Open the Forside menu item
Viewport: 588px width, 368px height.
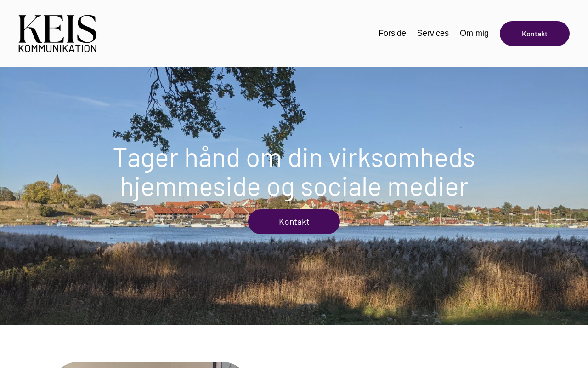[392, 33]
